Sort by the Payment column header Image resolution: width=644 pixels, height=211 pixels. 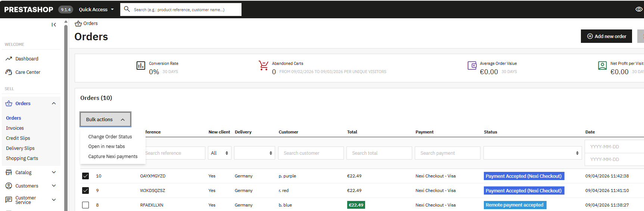pos(424,132)
